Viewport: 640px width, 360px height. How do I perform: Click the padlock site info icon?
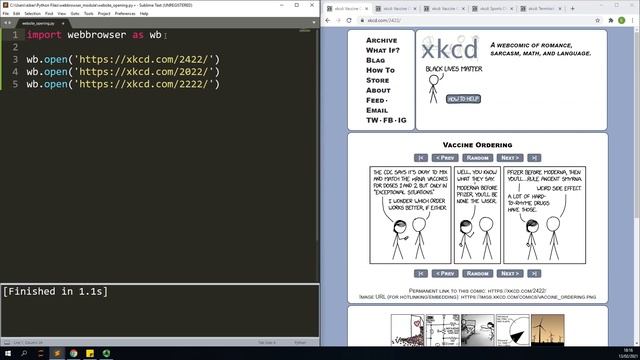(x=362, y=20)
